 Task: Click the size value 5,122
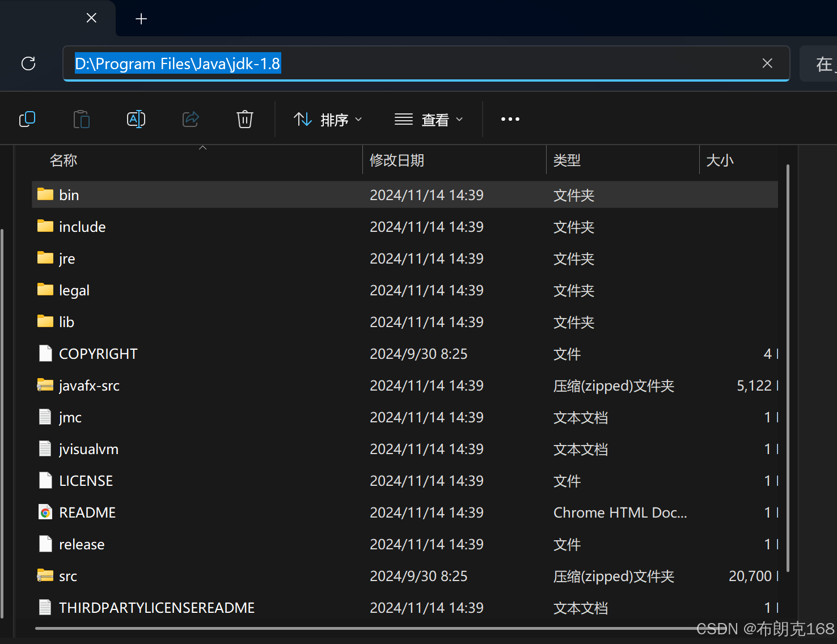click(754, 385)
